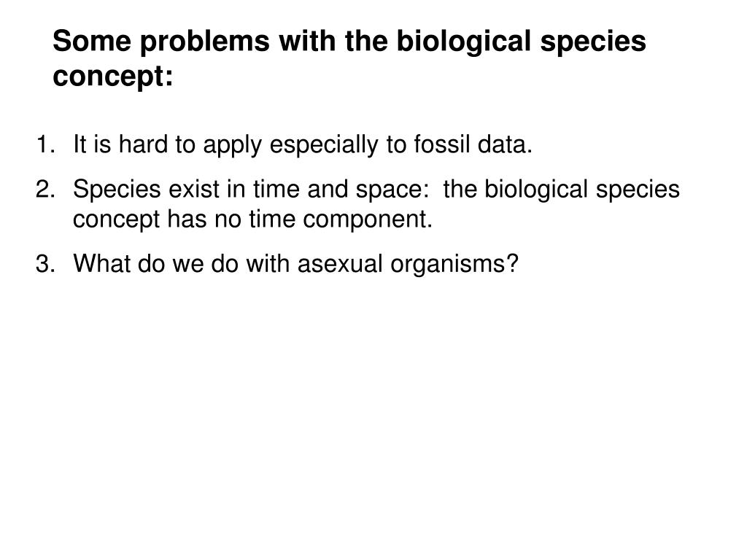Click list number 3 marker
The width and height of the screenshot is (747, 560).
[x=46, y=263]
